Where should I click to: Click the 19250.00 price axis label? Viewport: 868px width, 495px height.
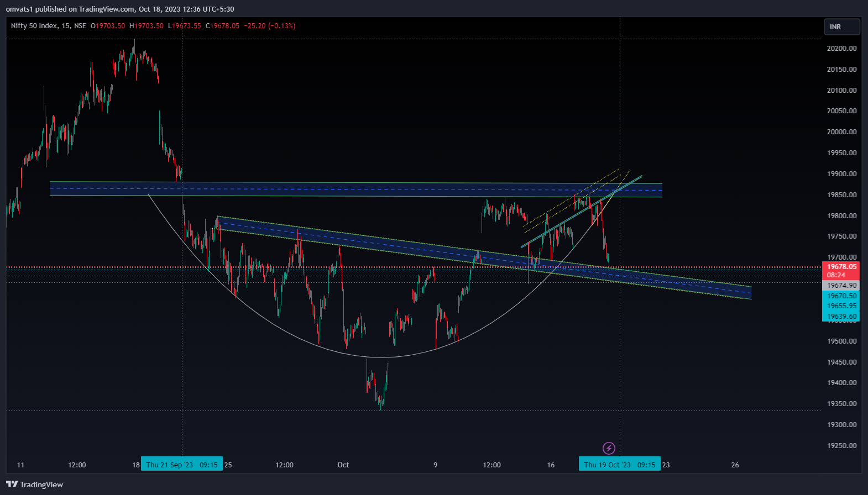[841, 446]
